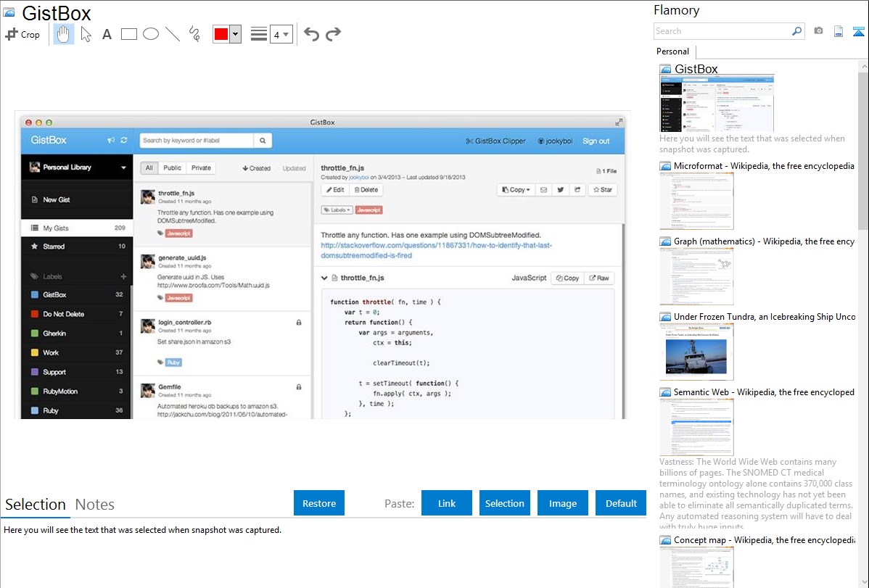This screenshot has height=588, width=869.
Task: Switch to the All gists filter tab
Action: [x=149, y=168]
